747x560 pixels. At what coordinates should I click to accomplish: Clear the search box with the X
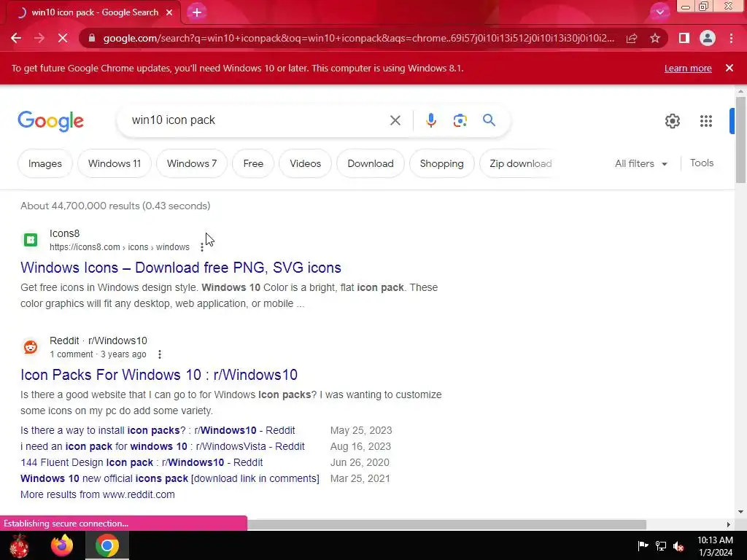click(395, 120)
